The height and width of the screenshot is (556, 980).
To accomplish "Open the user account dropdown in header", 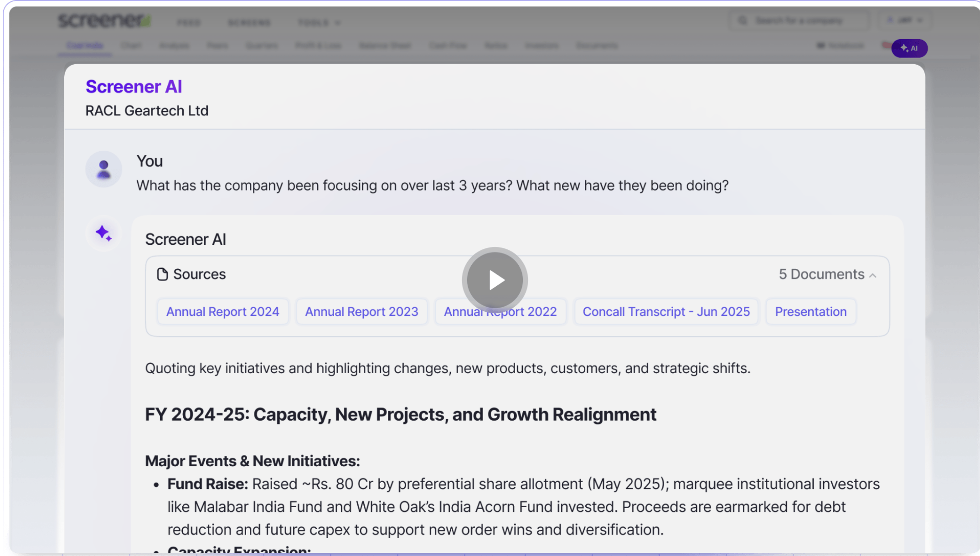I will click(x=905, y=21).
